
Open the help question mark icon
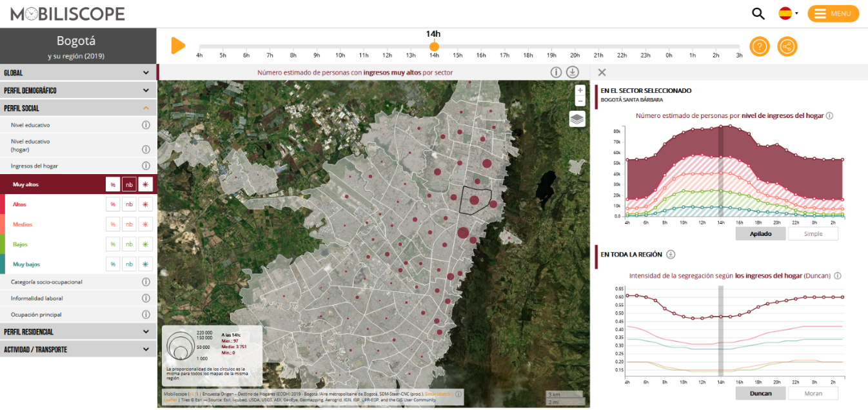pos(760,46)
